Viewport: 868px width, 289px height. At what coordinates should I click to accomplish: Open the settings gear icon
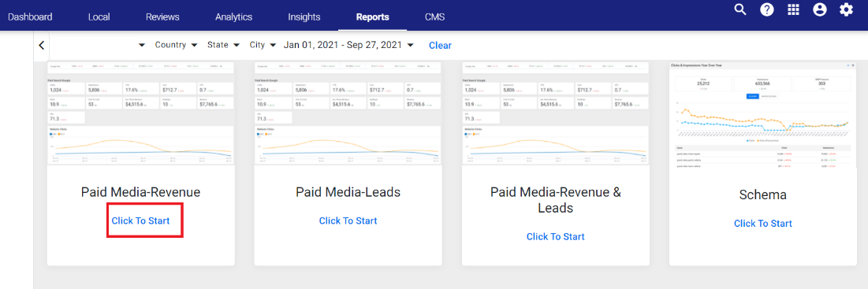pyautogui.click(x=847, y=10)
